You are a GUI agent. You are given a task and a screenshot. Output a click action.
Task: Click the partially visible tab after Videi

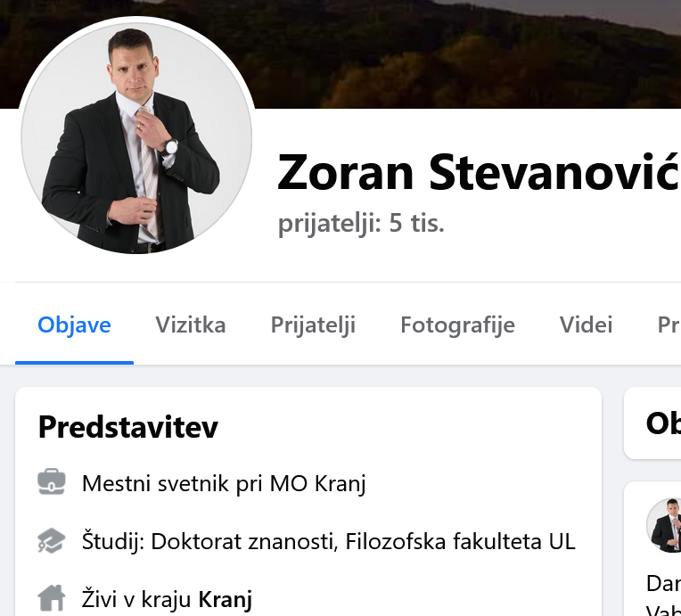pos(669,325)
